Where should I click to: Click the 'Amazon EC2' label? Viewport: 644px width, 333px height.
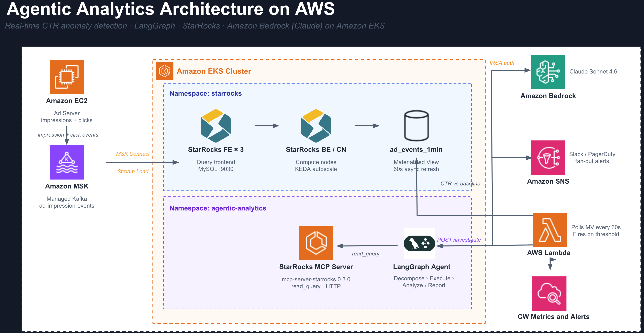(67, 101)
